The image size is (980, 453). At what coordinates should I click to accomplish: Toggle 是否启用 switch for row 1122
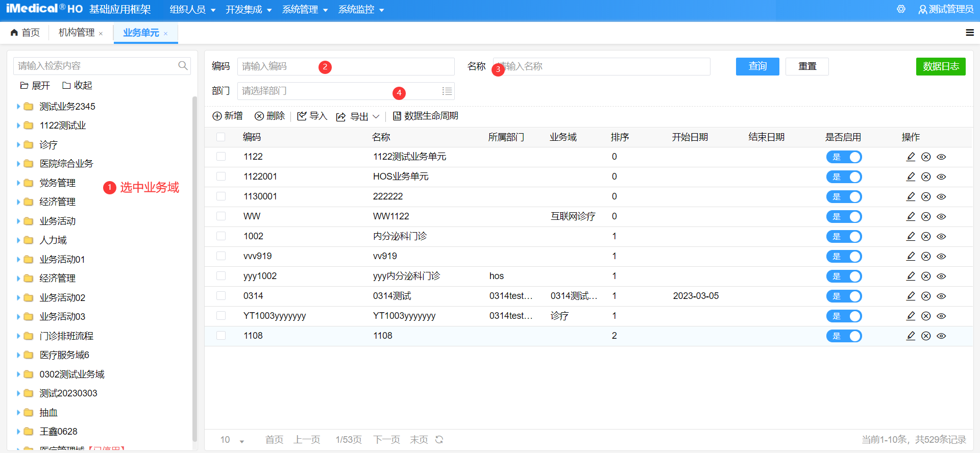coord(844,157)
